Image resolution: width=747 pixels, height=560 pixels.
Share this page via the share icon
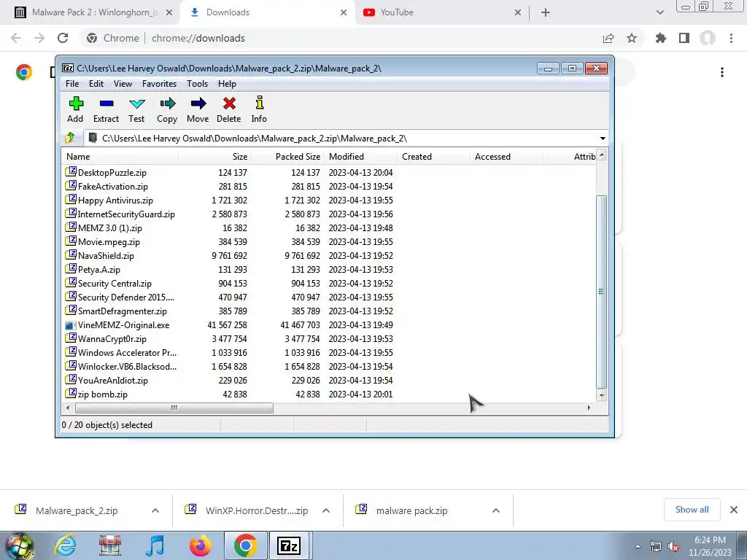(x=608, y=38)
